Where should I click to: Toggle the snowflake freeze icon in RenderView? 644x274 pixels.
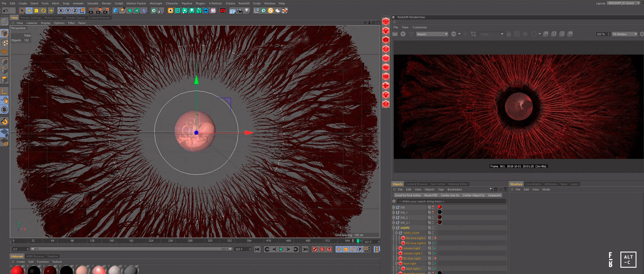coord(525,34)
